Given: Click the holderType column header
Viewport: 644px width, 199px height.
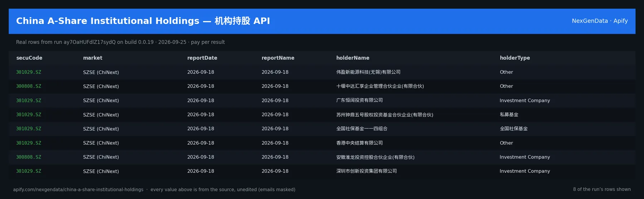Looking at the screenshot, I should tap(515, 58).
